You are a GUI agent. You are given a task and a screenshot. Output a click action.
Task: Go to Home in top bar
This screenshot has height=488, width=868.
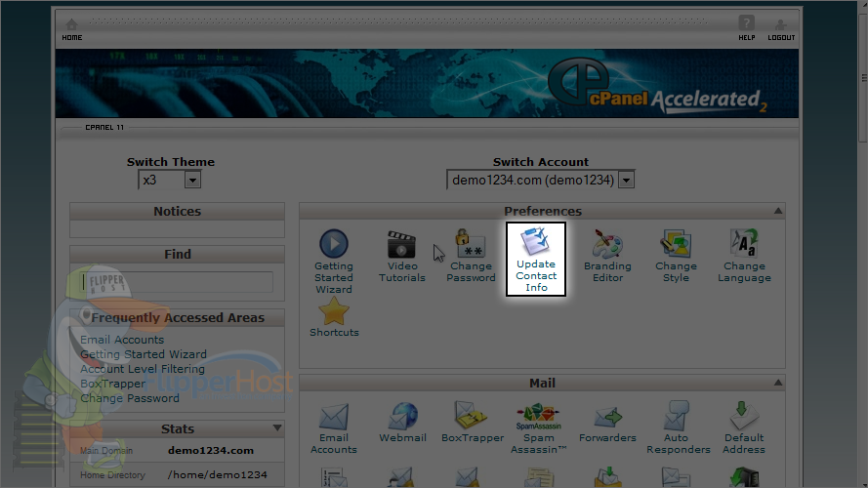pyautogui.click(x=72, y=30)
